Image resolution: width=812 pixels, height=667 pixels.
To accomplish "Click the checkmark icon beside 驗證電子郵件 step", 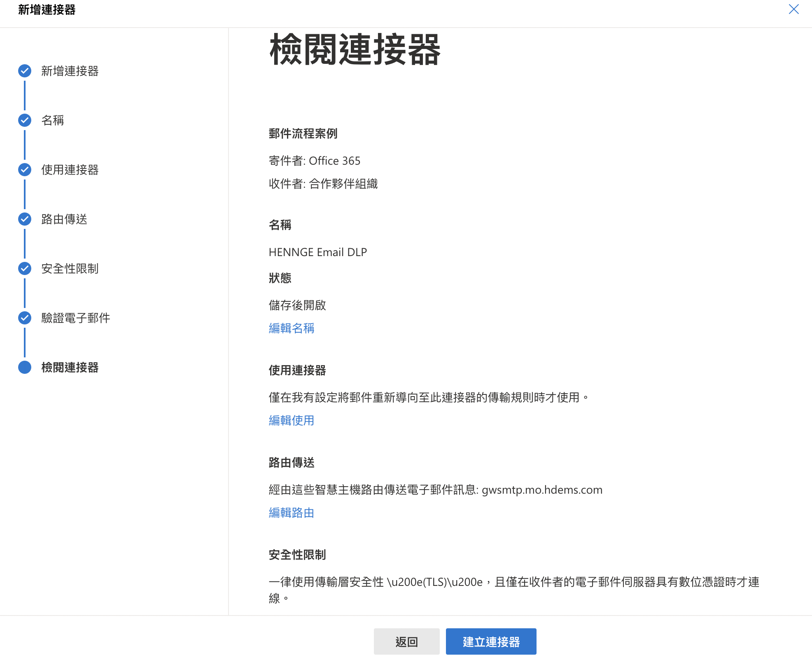I will [25, 318].
